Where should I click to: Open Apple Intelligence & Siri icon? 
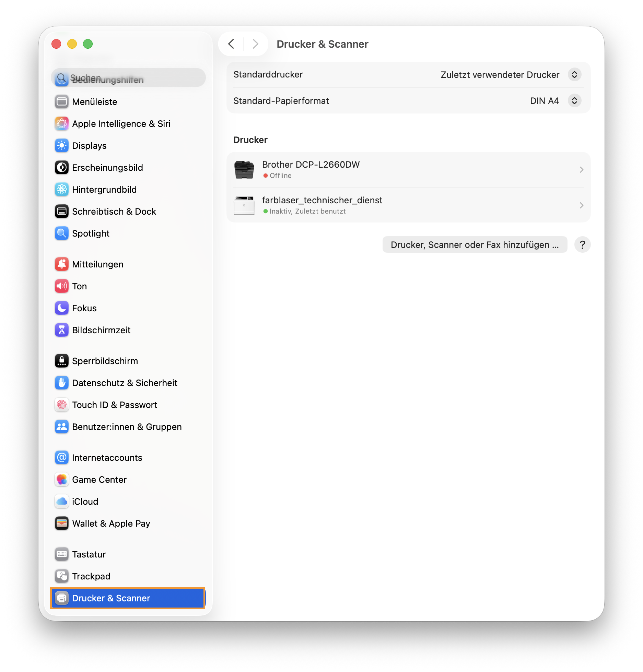pos(62,124)
